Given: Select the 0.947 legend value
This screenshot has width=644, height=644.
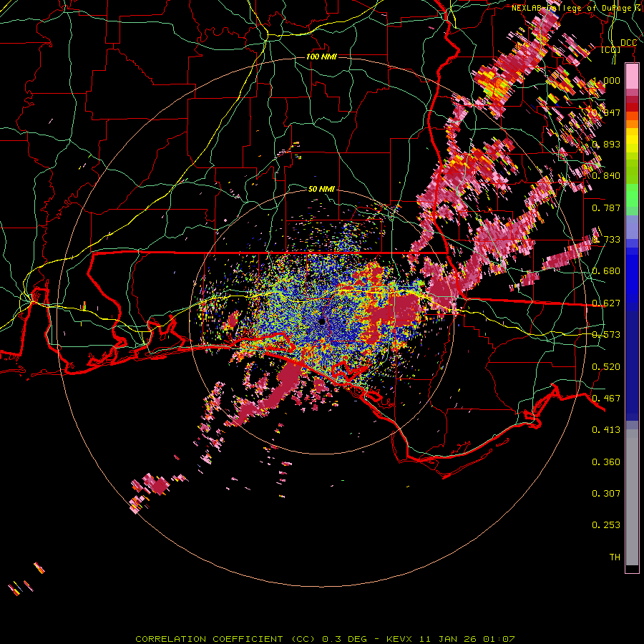Looking at the screenshot, I should (606, 112).
